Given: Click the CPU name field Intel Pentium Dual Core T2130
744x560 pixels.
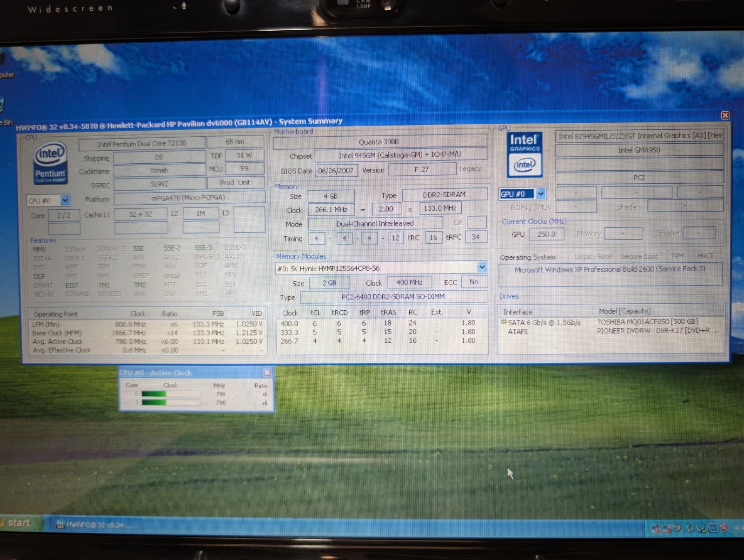Looking at the screenshot, I should tap(142, 144).
